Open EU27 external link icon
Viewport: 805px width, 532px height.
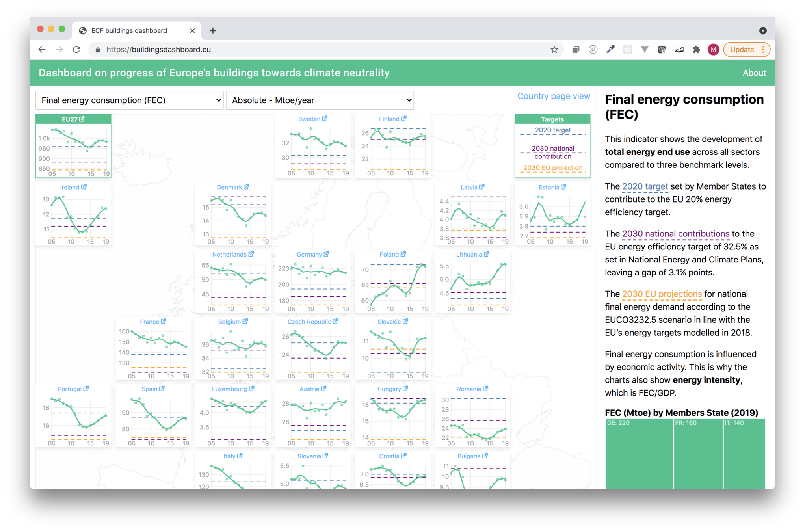[82, 119]
